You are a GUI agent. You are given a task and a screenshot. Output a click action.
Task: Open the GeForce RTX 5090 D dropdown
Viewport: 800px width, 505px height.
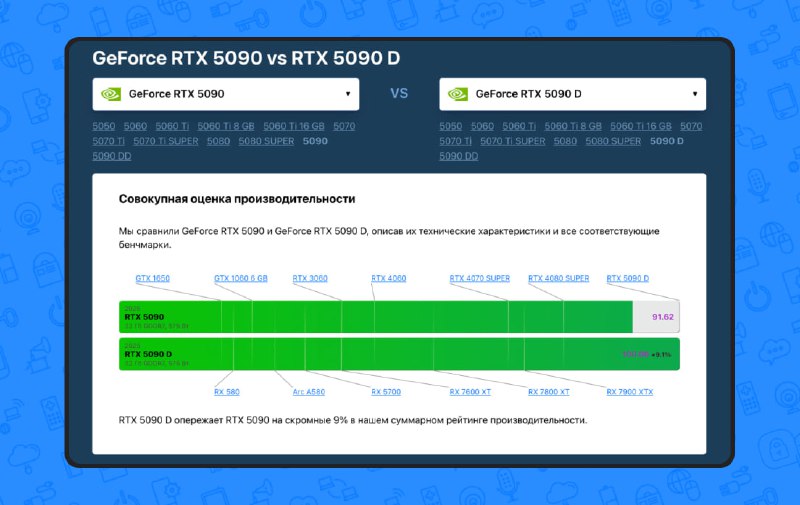click(572, 94)
